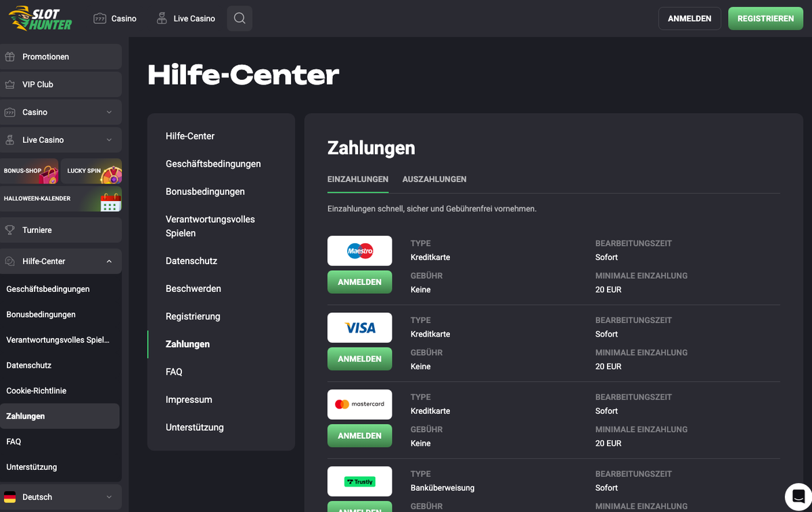
Task: Switch to the Auszahlungen tab
Action: click(x=434, y=179)
